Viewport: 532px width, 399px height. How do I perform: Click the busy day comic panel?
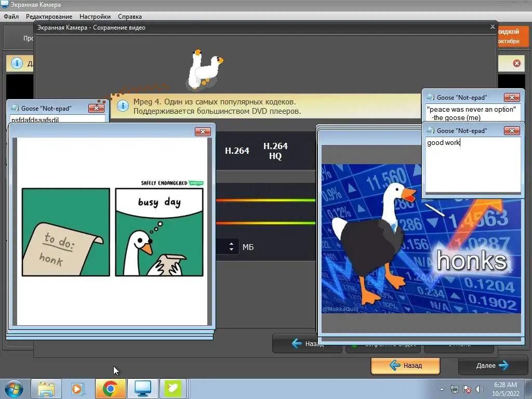point(159,232)
